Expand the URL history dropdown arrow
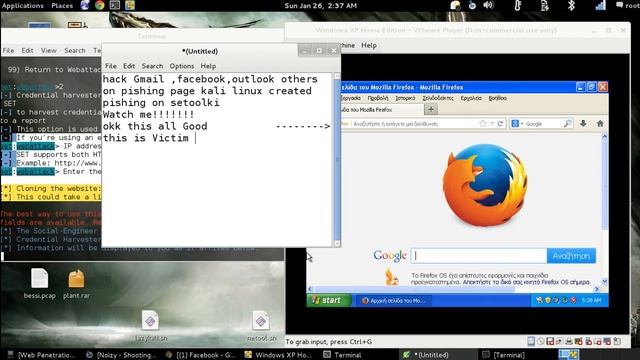Viewport: 640px width, 360px height. pyautogui.click(x=492, y=124)
